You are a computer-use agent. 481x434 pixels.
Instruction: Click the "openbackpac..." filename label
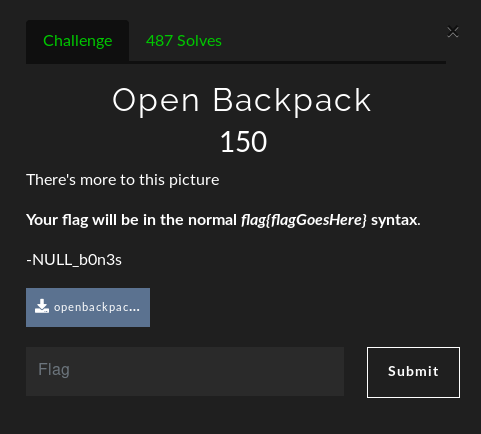97,307
